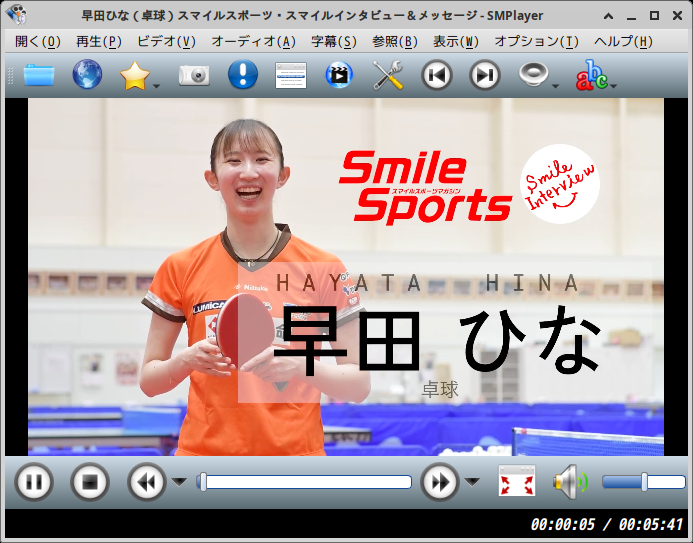This screenshot has width=693, height=543.
Task: Maximize the SMPlayer window
Action: click(x=655, y=15)
